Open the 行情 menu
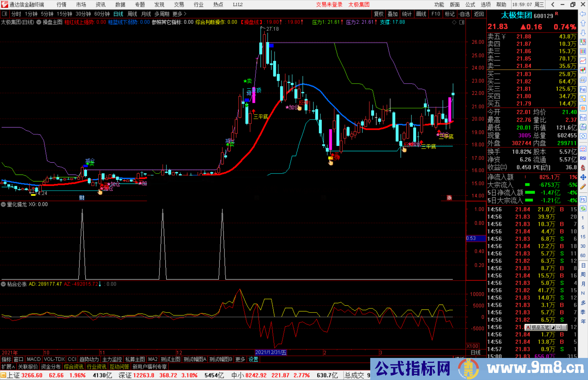The width and height of the screenshot is (588, 380). [x=62, y=5]
